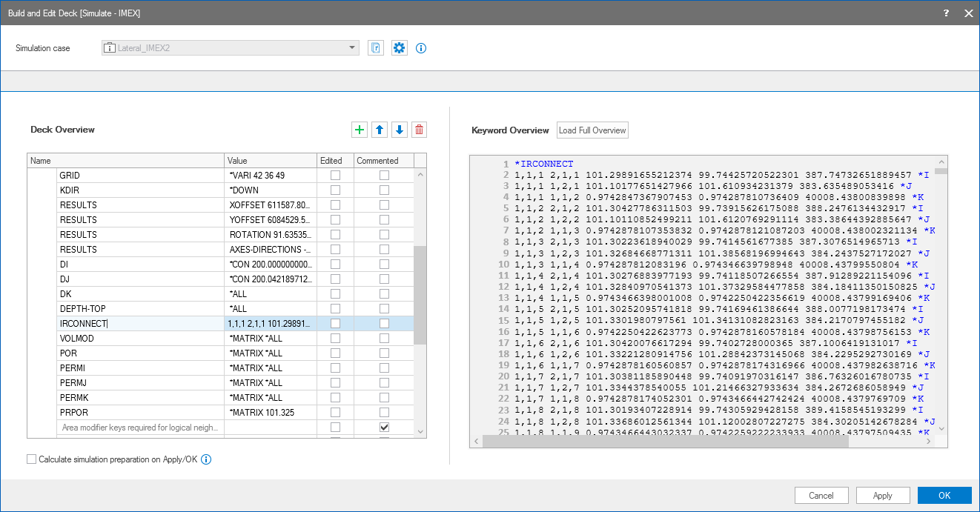Click the Value column header
980x512 pixels.
271,161
